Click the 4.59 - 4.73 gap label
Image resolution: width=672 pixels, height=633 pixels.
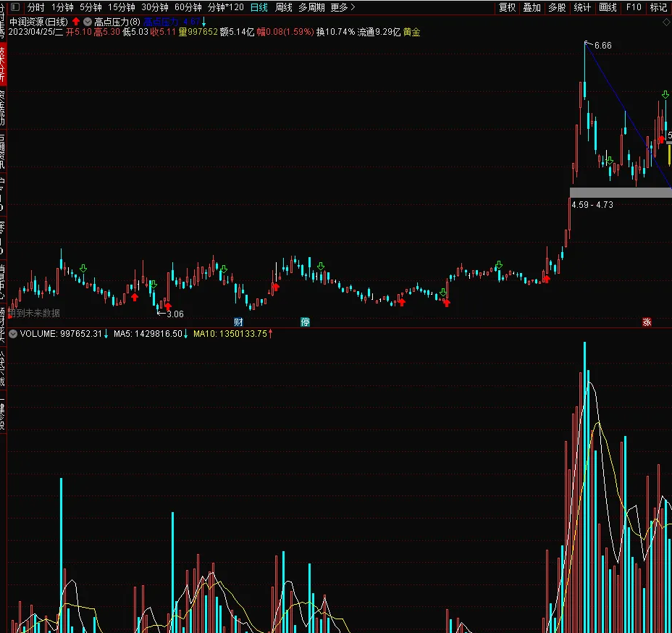[x=592, y=205]
